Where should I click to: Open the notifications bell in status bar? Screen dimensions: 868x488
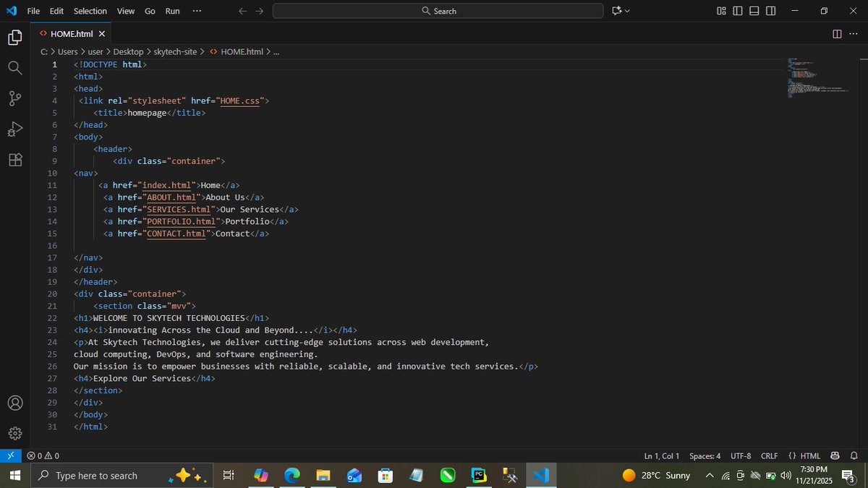pyautogui.click(x=854, y=456)
